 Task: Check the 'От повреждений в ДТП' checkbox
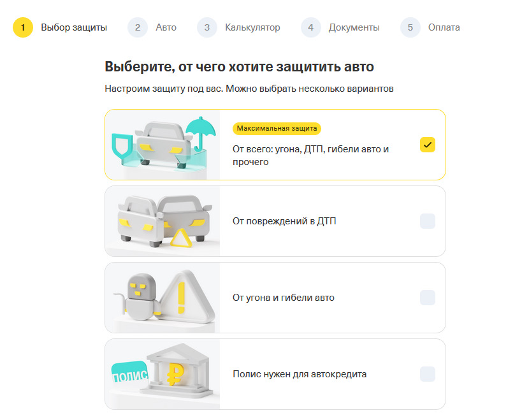click(428, 221)
